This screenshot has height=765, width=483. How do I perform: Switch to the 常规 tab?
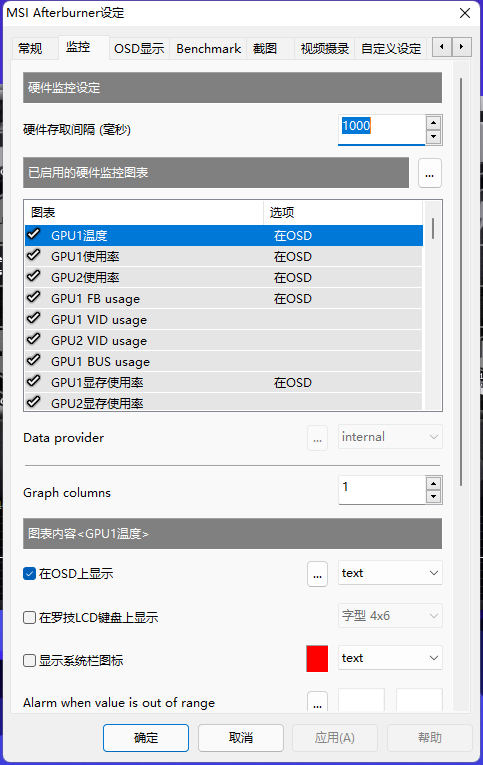[x=30, y=49]
